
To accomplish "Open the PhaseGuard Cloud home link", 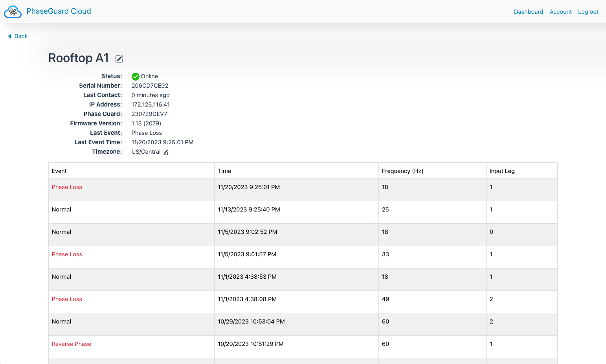I will pos(59,11).
